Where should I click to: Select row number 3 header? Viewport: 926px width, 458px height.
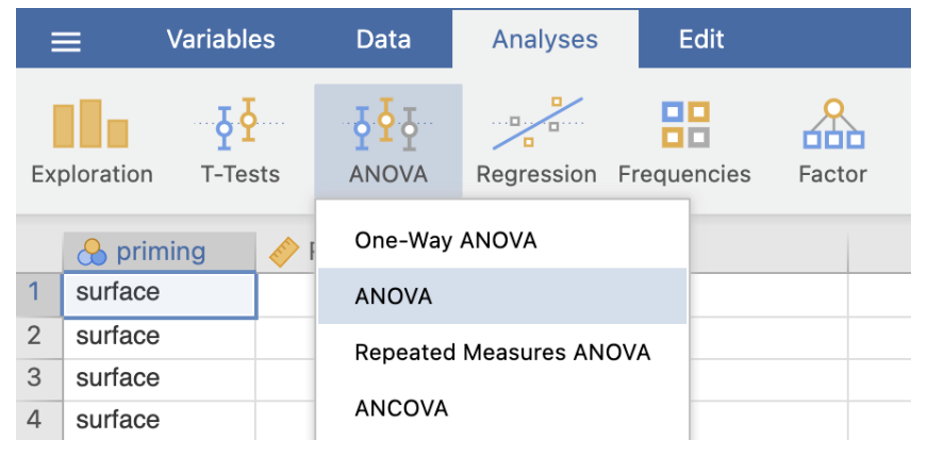coord(35,378)
